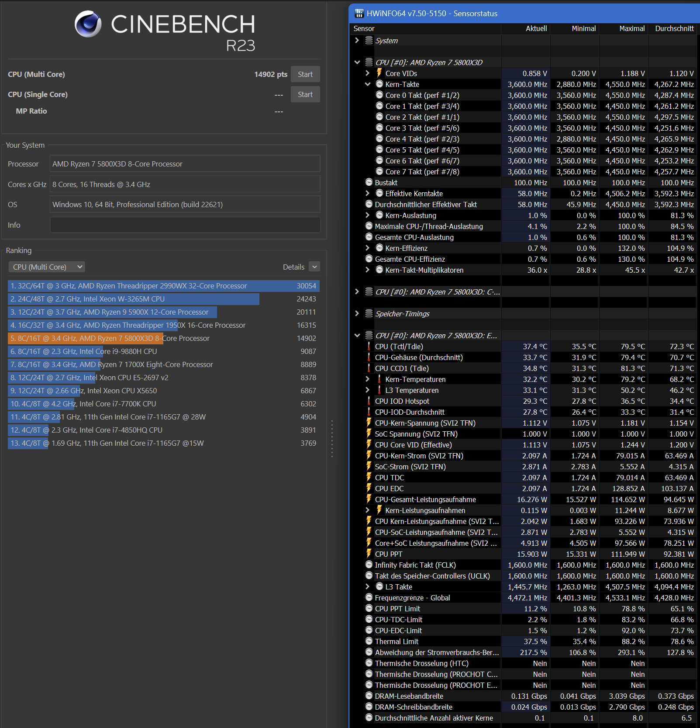Screen dimensions: 700x728
Task: Click the empty Info input field
Action: point(185,225)
